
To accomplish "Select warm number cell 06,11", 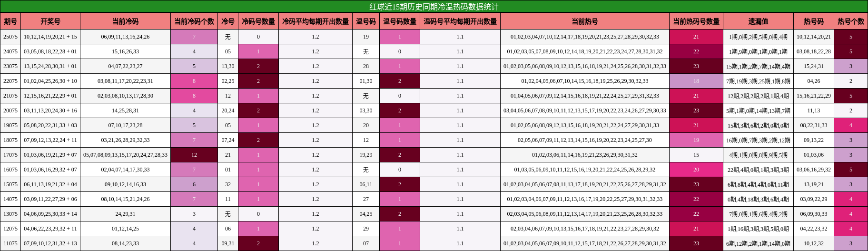I will [x=366, y=184].
